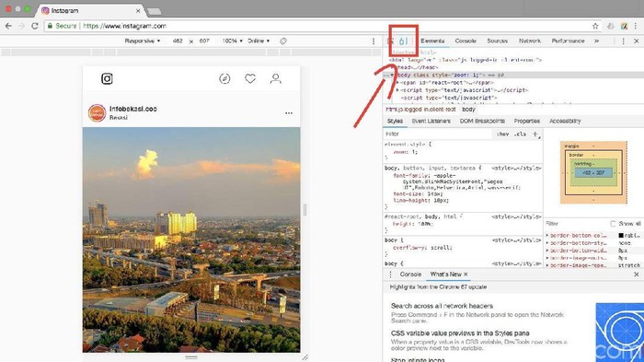Activate the inspect element picker icon
The image size is (644, 362).
391,41
